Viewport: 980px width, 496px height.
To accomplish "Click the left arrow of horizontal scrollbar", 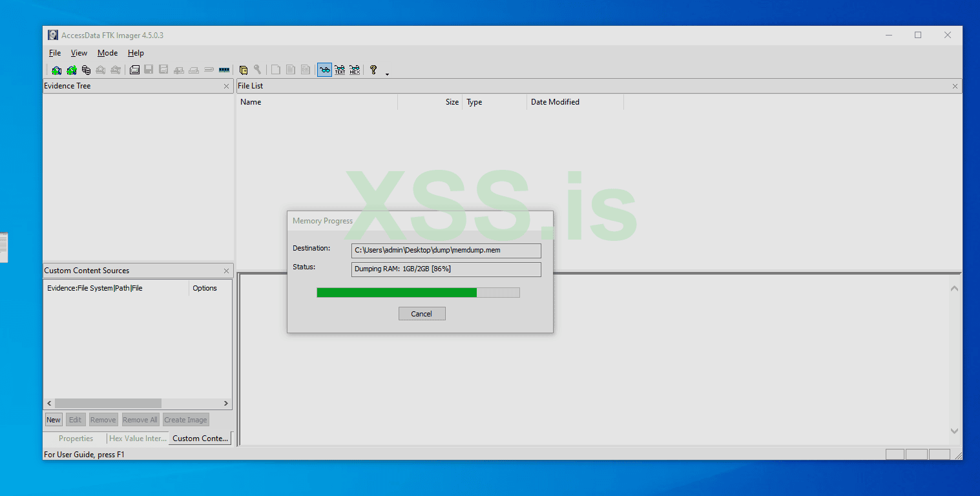I will [49, 404].
